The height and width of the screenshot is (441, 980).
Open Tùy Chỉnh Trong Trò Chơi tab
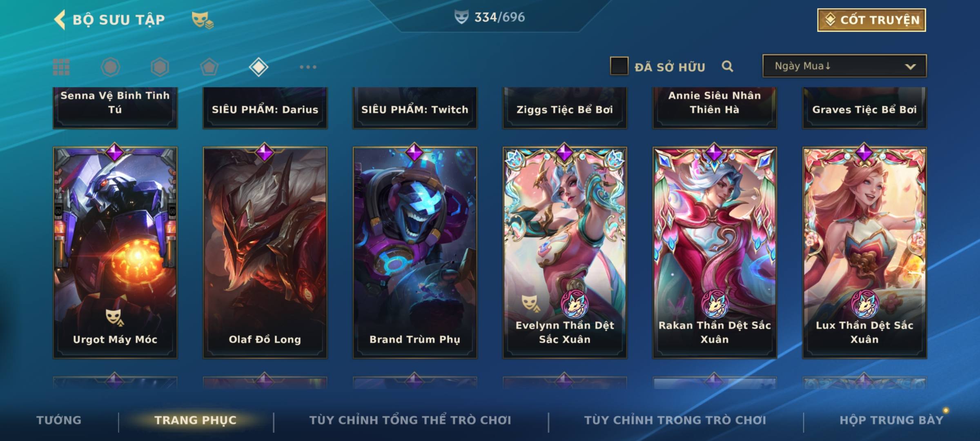[675, 420]
